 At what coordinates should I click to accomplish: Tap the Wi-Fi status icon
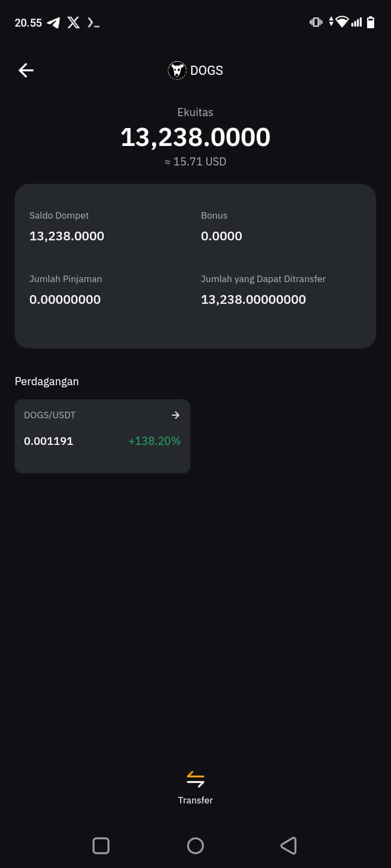click(342, 22)
